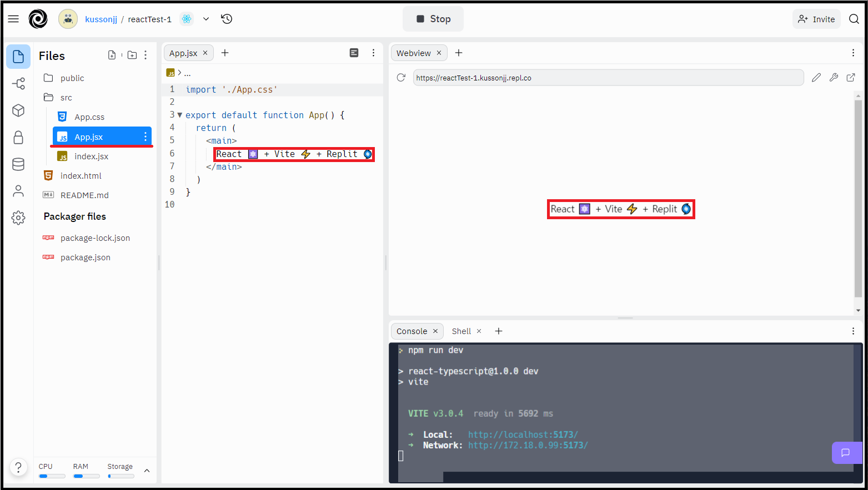Click the RAM usage bar
Screen dimensions: 868x490
86,476
